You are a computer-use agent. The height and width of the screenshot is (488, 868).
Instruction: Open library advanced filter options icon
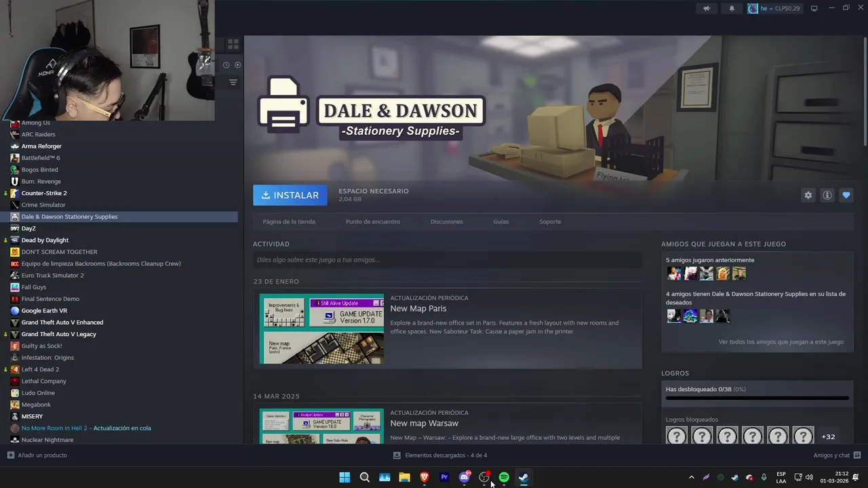(x=233, y=82)
